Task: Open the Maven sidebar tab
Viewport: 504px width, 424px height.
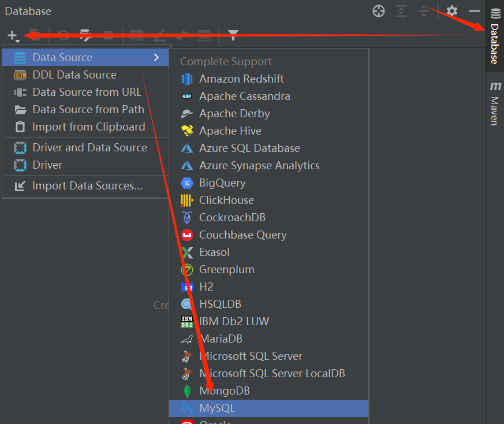Action: (495, 103)
